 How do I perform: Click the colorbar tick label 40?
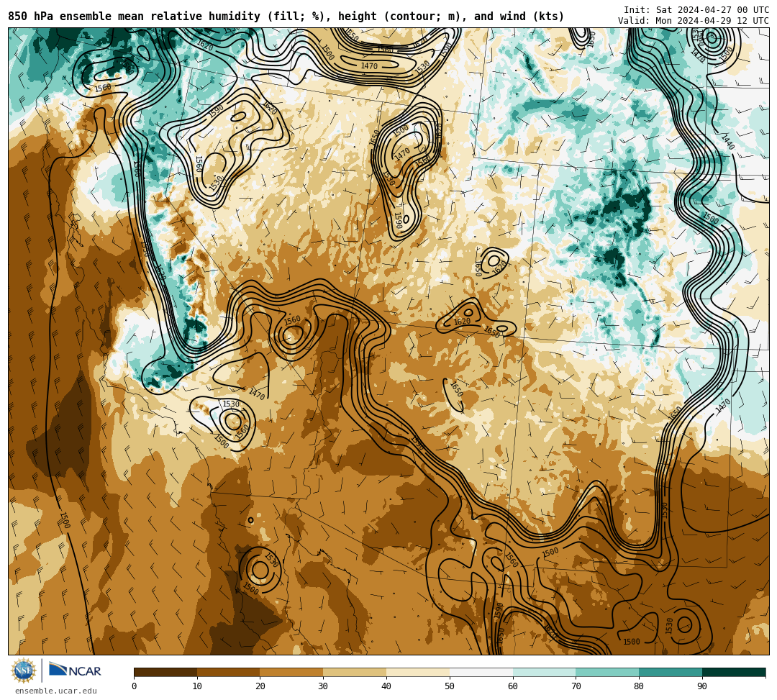[x=386, y=686]
